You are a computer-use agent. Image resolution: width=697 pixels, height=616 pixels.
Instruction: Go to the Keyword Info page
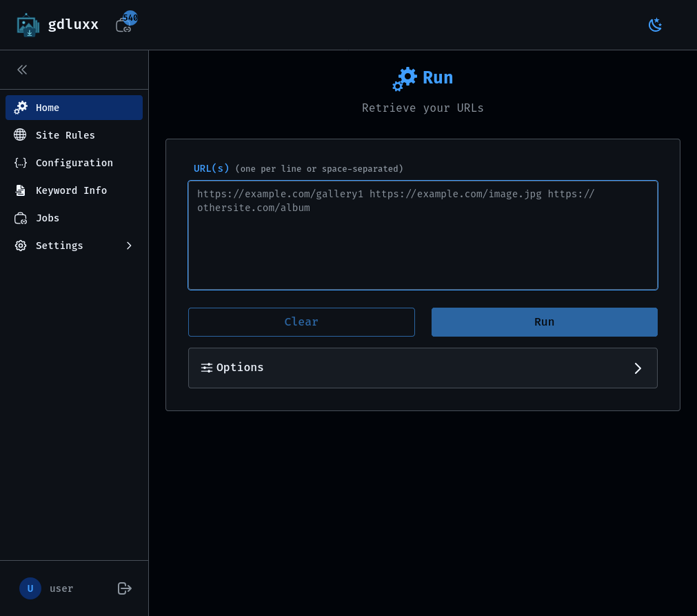click(71, 190)
